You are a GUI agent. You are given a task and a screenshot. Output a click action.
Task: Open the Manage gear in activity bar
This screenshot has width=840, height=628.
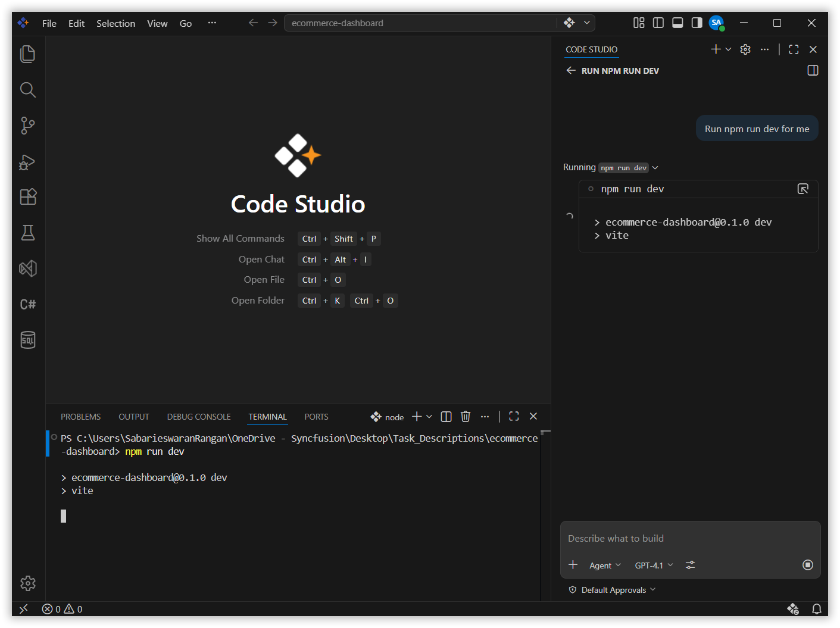point(28,583)
